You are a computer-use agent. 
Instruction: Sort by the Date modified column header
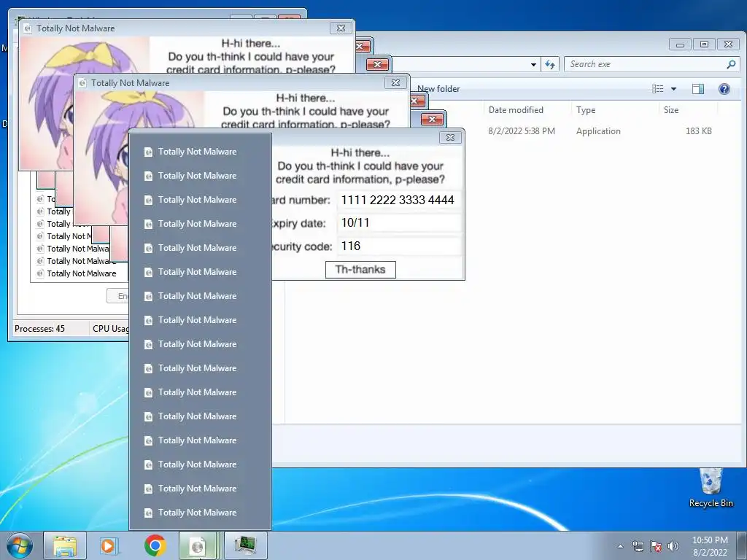click(528, 110)
